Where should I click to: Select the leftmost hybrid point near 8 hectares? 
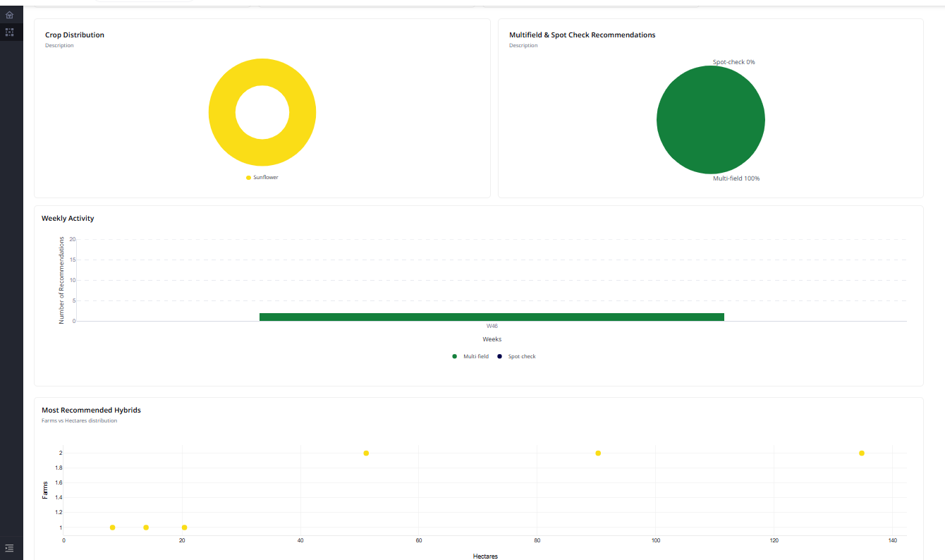point(112,528)
